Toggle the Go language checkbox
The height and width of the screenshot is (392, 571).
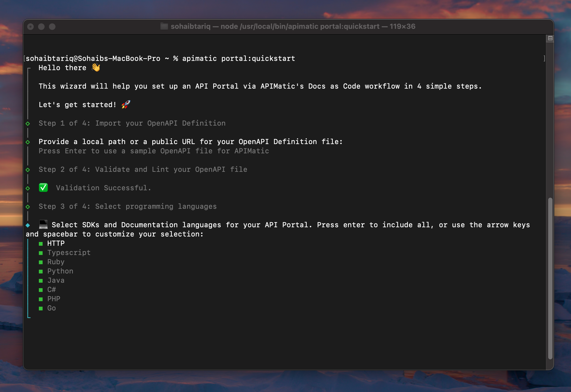(x=41, y=309)
